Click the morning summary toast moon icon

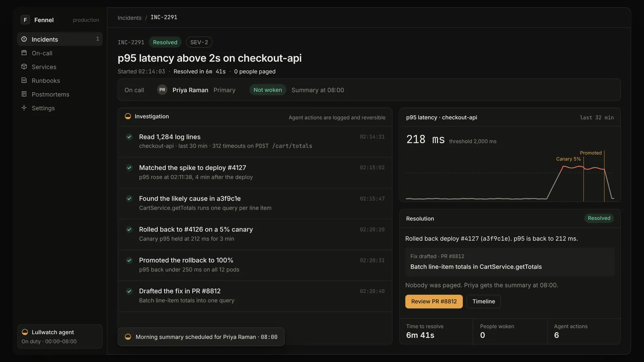(128, 337)
